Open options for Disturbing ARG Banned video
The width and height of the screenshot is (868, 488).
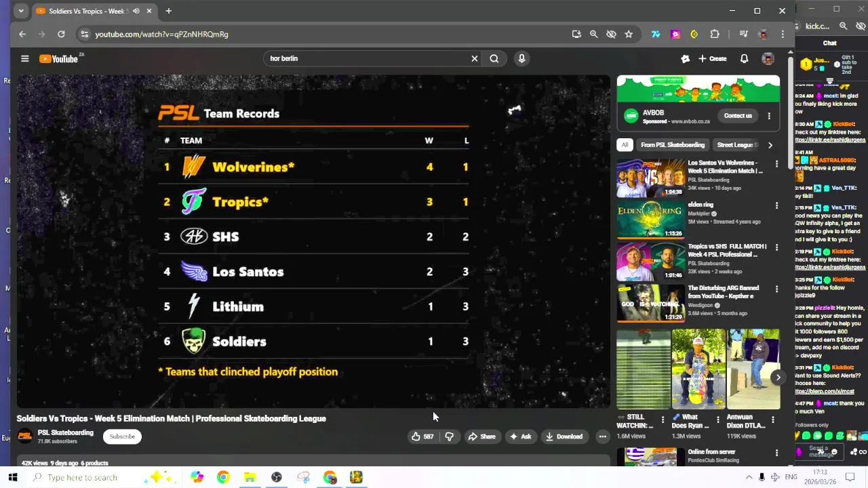tap(776, 289)
